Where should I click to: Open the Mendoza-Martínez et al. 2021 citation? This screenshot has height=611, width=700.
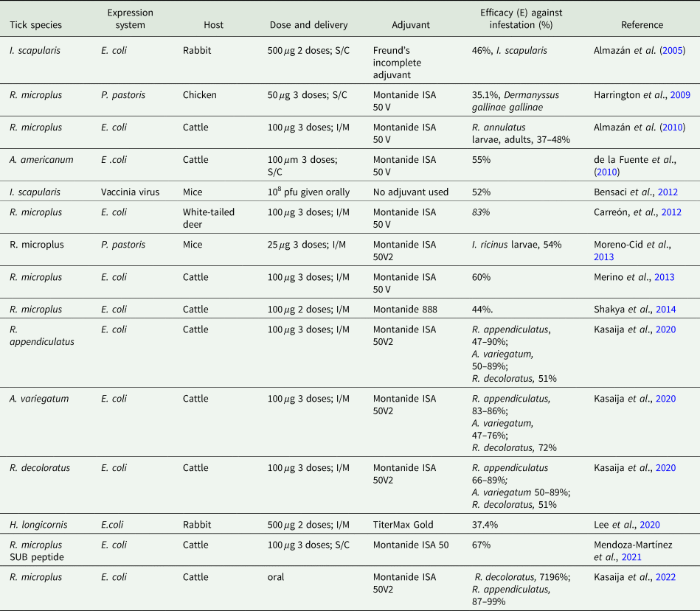click(x=631, y=557)
